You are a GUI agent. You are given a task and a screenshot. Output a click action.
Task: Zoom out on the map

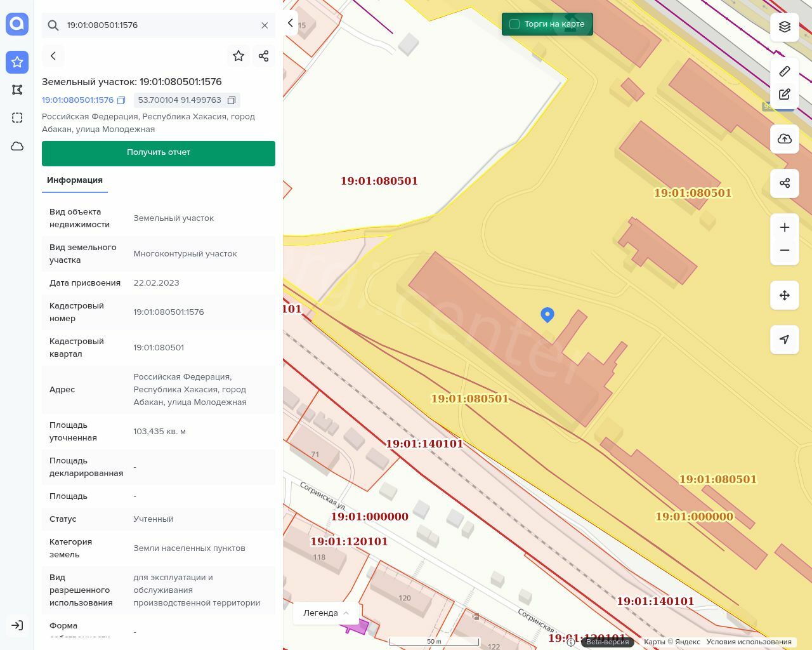click(x=785, y=251)
